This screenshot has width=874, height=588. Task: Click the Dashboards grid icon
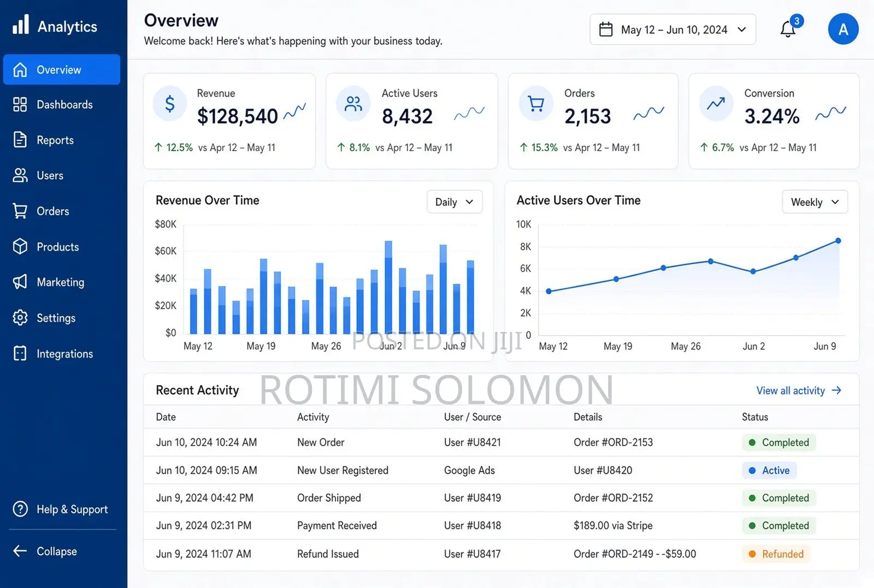(20, 104)
